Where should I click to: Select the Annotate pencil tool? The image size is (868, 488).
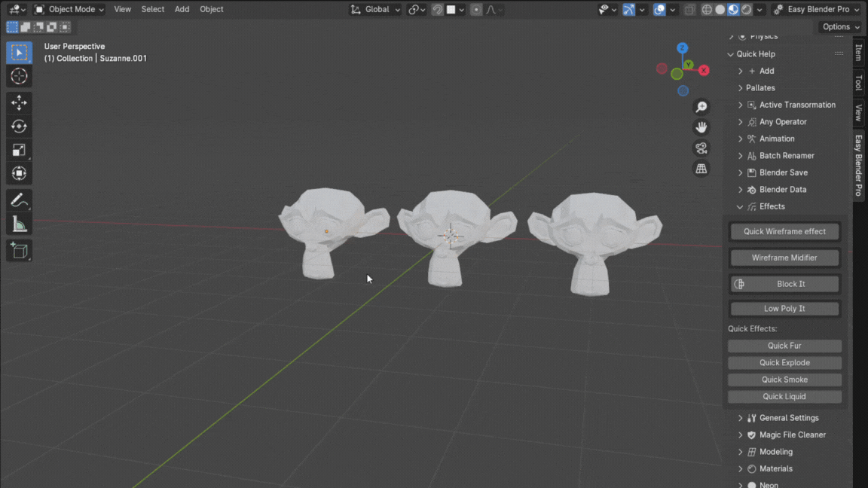click(x=19, y=200)
